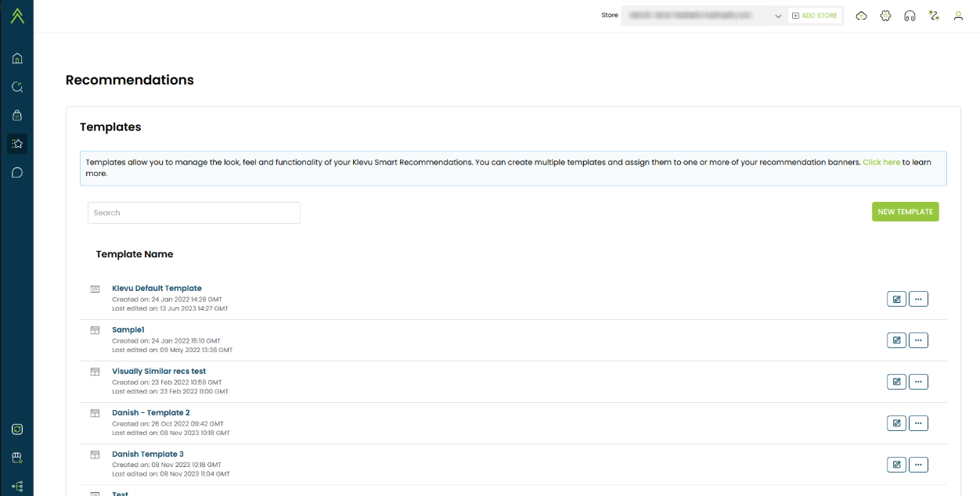The height and width of the screenshot is (496, 980).
Task: Click the Templates section heading
Action: tap(110, 127)
